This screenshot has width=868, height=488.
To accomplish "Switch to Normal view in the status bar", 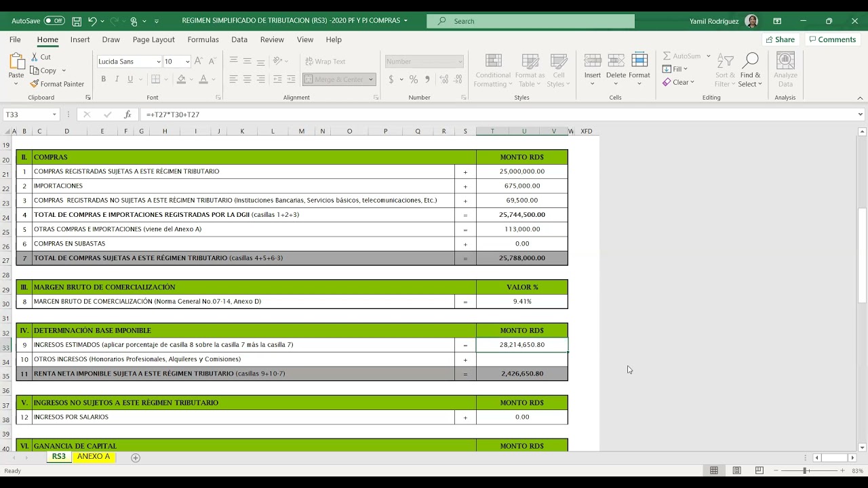I will [x=714, y=470].
